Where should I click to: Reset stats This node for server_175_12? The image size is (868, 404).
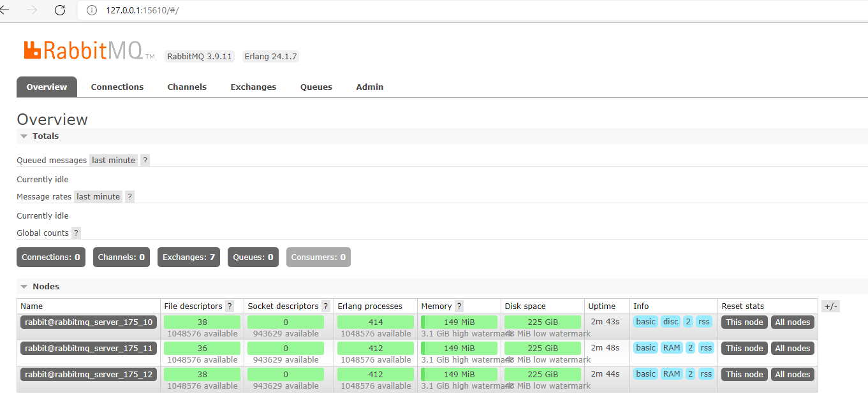[744, 375]
